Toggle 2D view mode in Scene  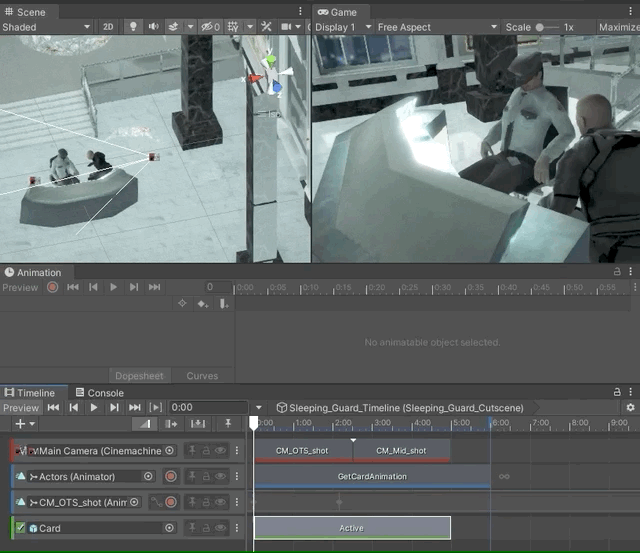108,27
